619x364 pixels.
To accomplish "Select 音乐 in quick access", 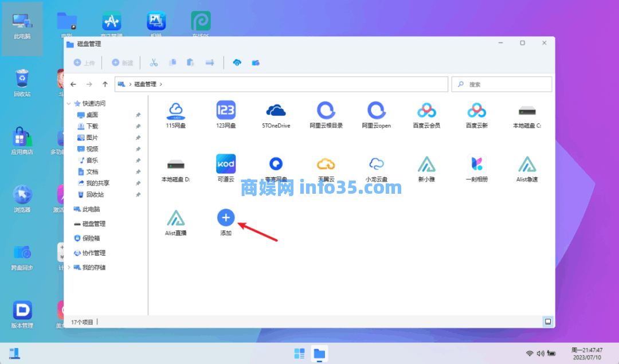I will (x=92, y=161).
